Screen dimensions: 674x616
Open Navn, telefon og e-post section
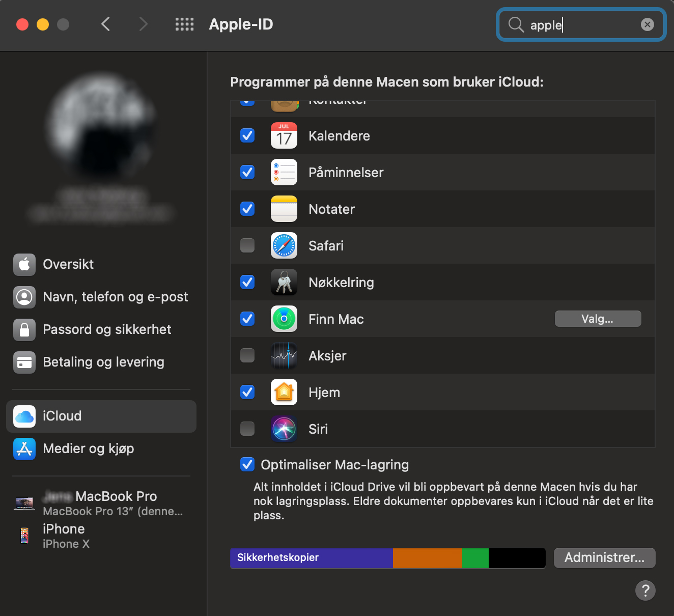tap(101, 297)
